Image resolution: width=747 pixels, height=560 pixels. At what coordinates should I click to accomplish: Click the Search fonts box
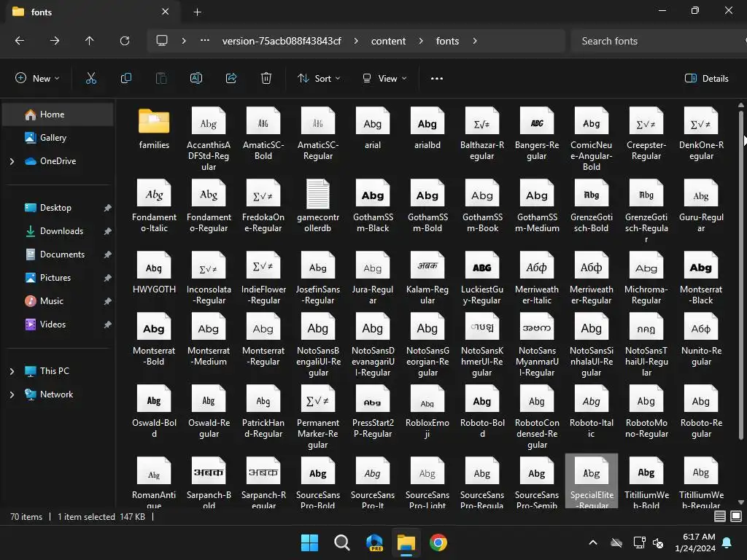point(657,41)
